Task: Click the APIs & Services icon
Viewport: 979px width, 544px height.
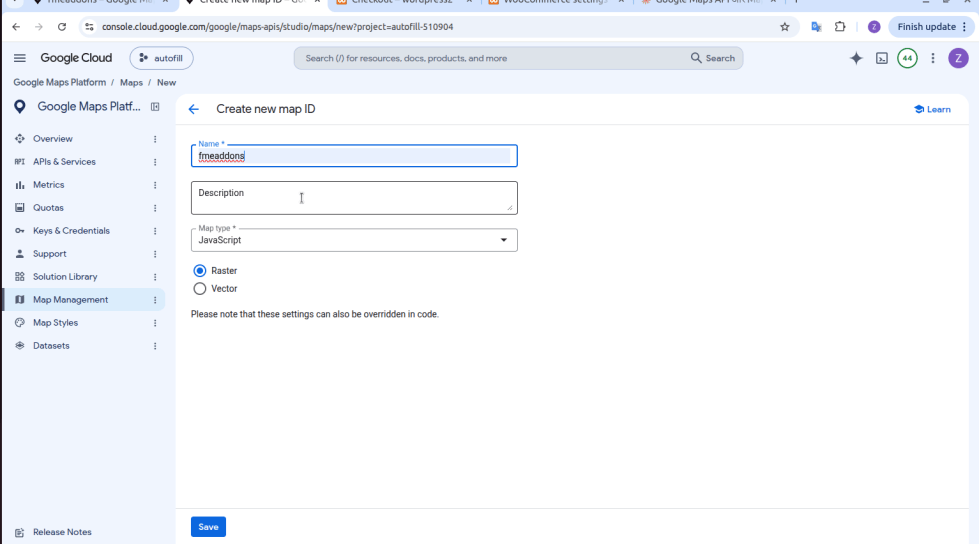Action: click(x=20, y=162)
